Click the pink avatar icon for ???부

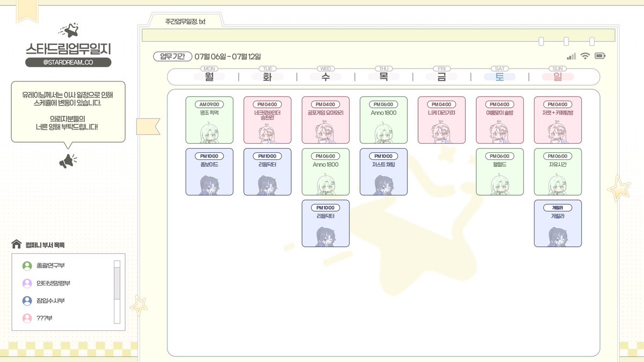[27, 318]
